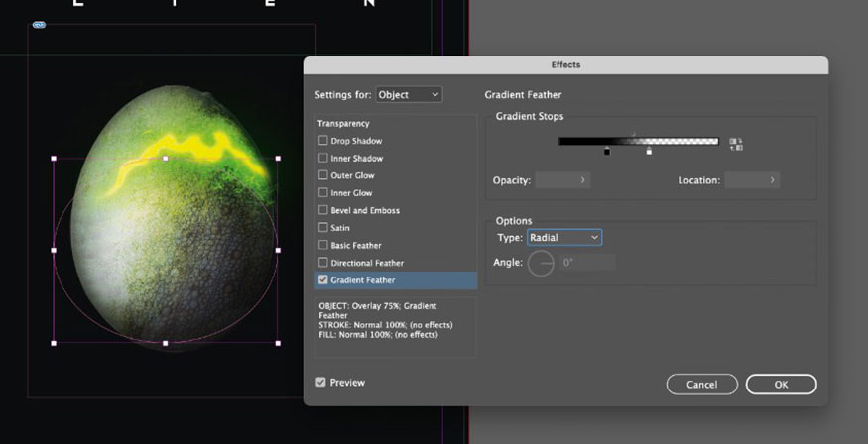
Task: Click the Cancel button
Action: 702,385
